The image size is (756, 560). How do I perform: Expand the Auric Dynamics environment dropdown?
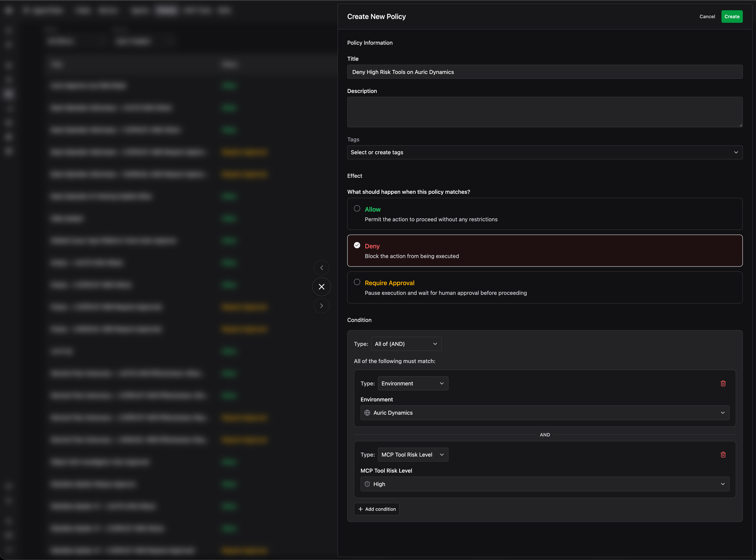point(545,413)
